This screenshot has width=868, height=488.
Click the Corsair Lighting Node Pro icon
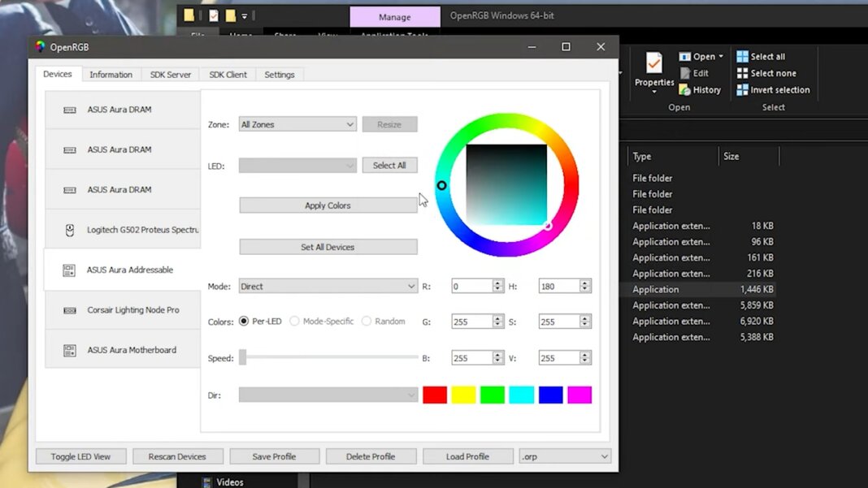pyautogui.click(x=70, y=310)
